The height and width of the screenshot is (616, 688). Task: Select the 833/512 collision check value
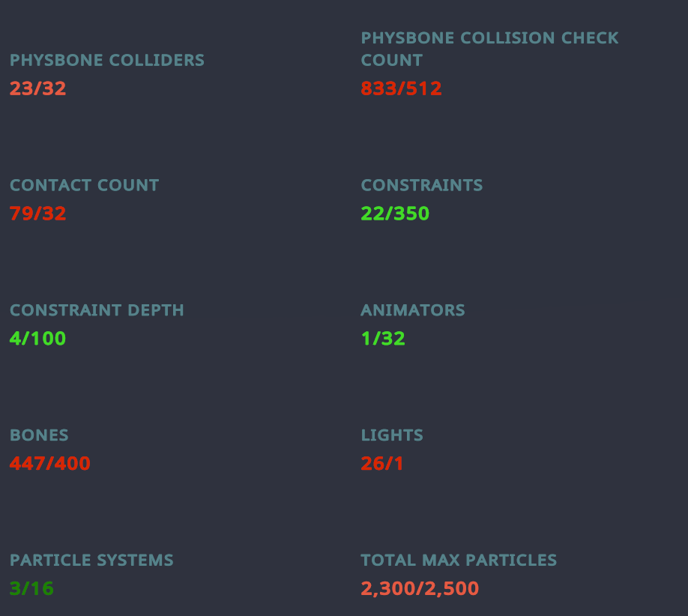click(x=401, y=89)
